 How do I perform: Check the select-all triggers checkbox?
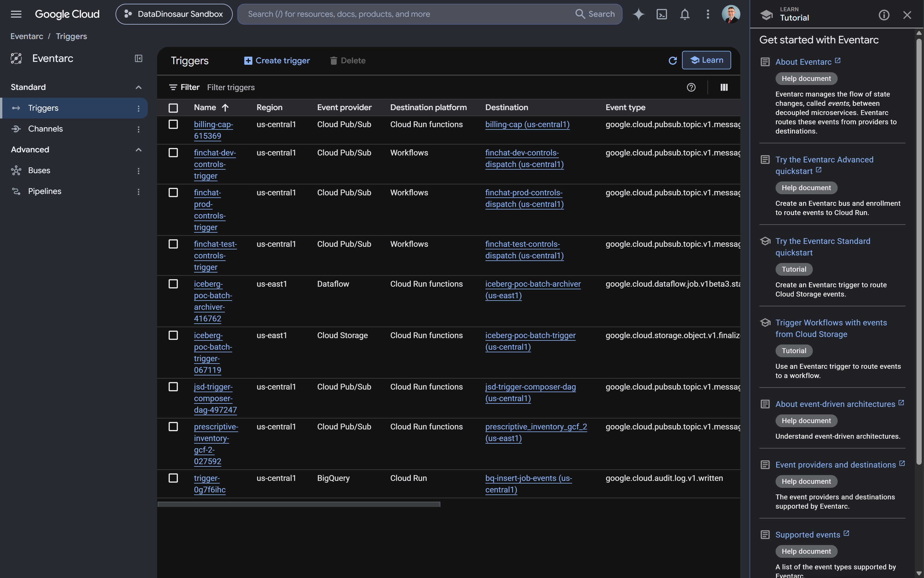click(173, 108)
